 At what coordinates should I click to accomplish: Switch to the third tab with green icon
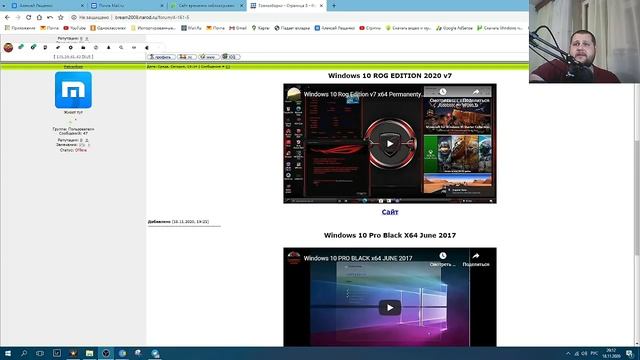(x=206, y=6)
